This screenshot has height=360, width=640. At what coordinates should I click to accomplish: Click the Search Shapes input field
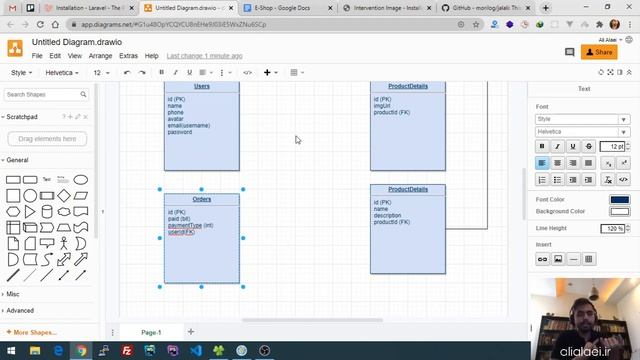coord(46,94)
